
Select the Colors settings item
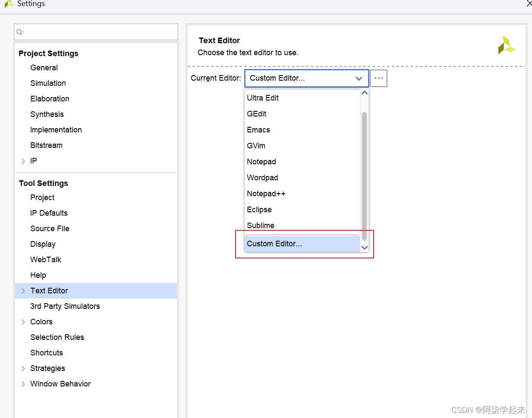(x=41, y=322)
